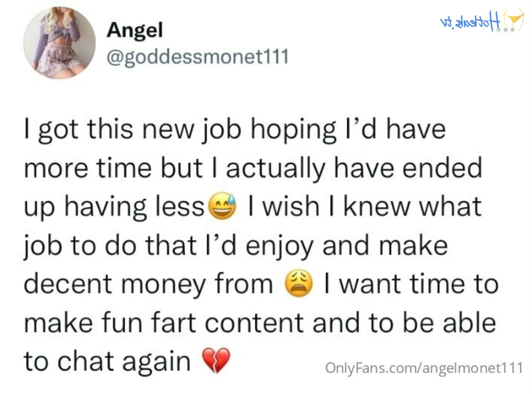Image resolution: width=532 pixels, height=394 pixels.
Task: Click the words "make fun" in tweet
Action: (x=84, y=323)
